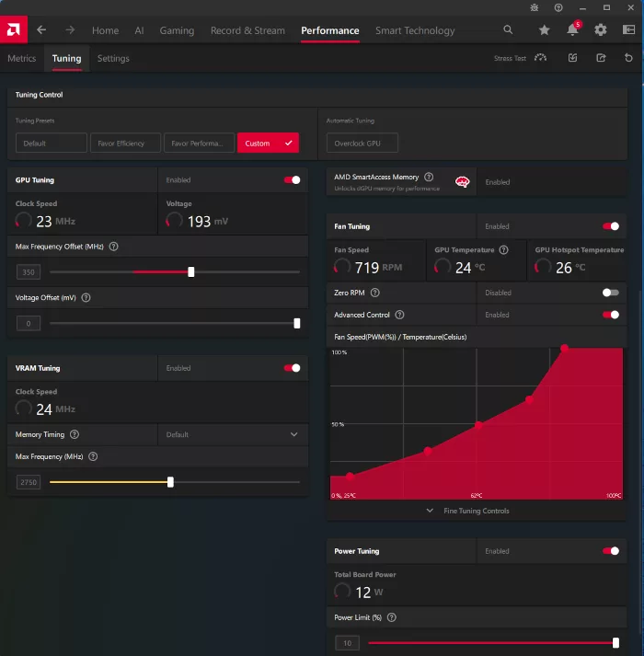The width and height of the screenshot is (644, 656).
Task: Open help for Power Limit
Action: (x=392, y=617)
